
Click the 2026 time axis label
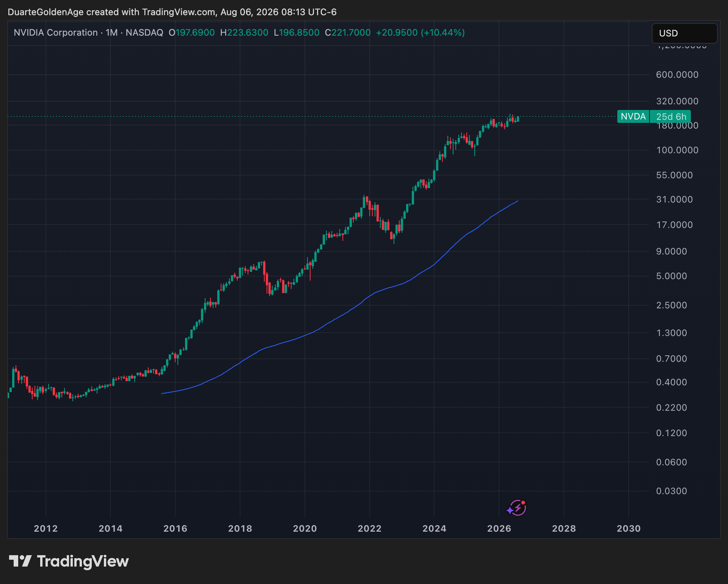click(499, 529)
